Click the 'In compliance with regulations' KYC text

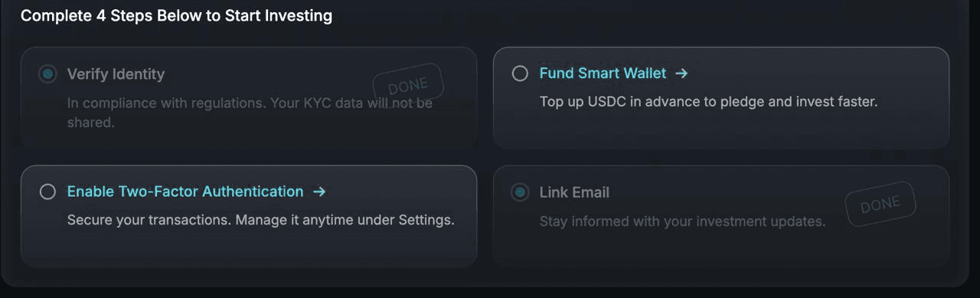[250, 112]
